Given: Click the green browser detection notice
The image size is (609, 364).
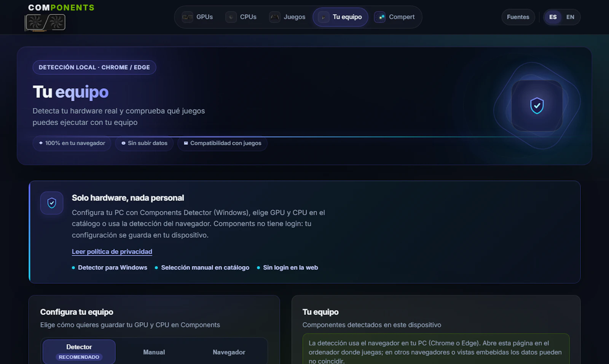Looking at the screenshot, I should 436,349.
